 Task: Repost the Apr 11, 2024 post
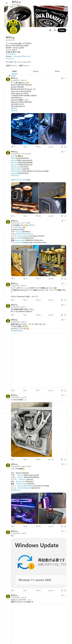tap(24, 279)
